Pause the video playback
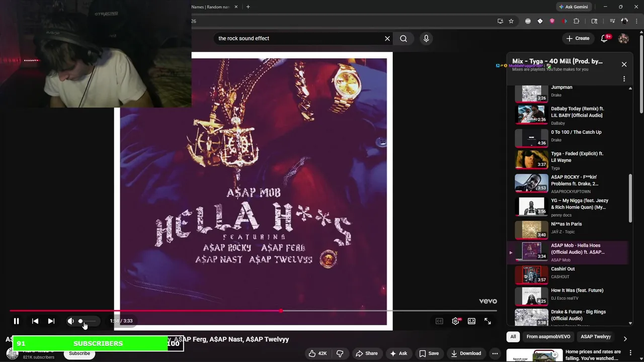Image resolution: width=644 pixels, height=362 pixels. (16, 321)
